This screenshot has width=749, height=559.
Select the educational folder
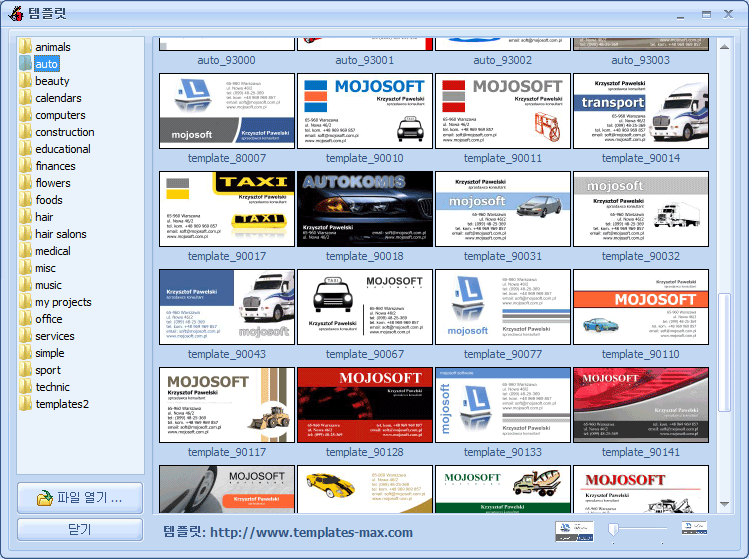tap(63, 149)
